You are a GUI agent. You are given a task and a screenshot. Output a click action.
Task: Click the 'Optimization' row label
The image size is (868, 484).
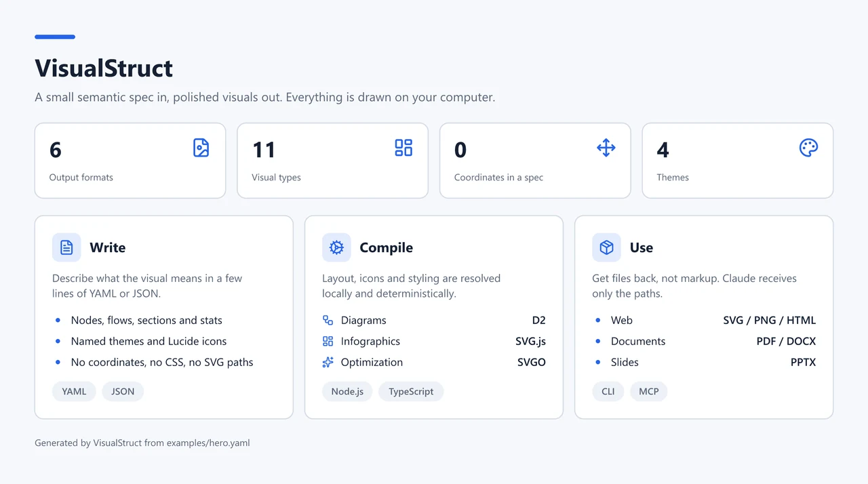click(372, 363)
